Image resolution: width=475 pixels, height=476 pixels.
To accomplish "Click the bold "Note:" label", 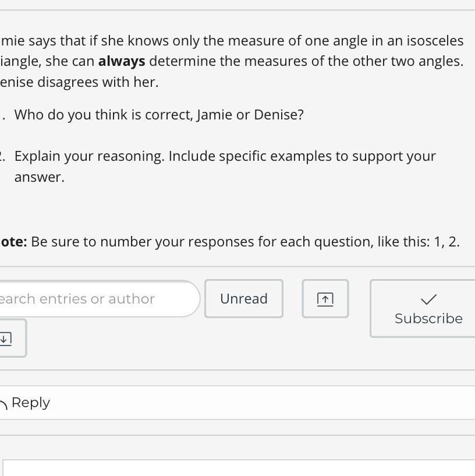I will pyautogui.click(x=13, y=242).
